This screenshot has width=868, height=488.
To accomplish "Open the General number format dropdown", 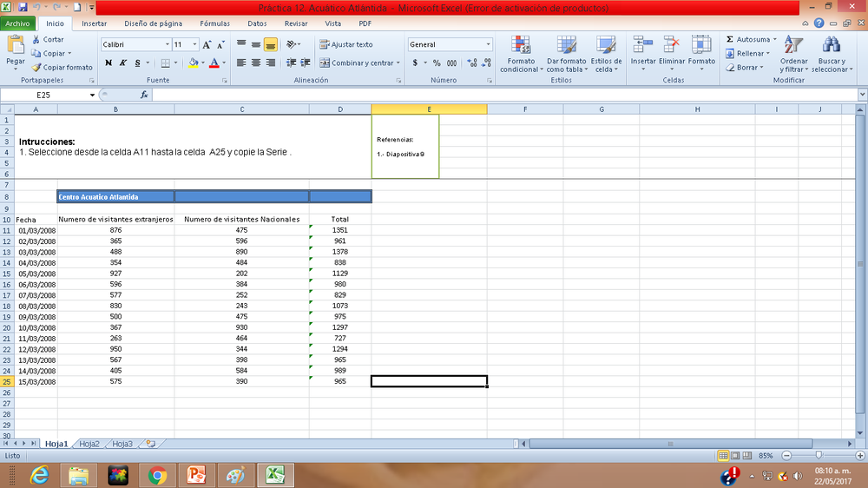I will (x=488, y=44).
